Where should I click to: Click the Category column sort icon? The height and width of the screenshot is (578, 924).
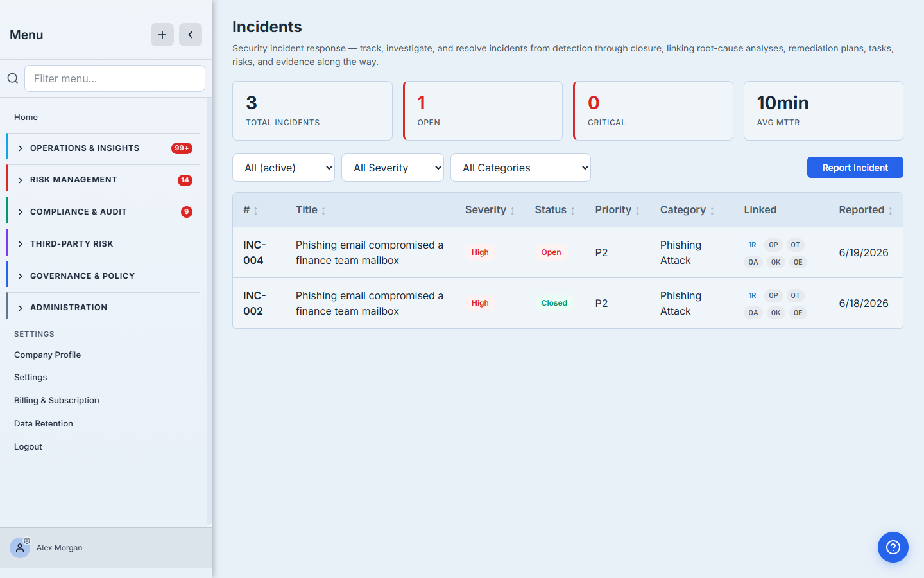click(x=712, y=211)
